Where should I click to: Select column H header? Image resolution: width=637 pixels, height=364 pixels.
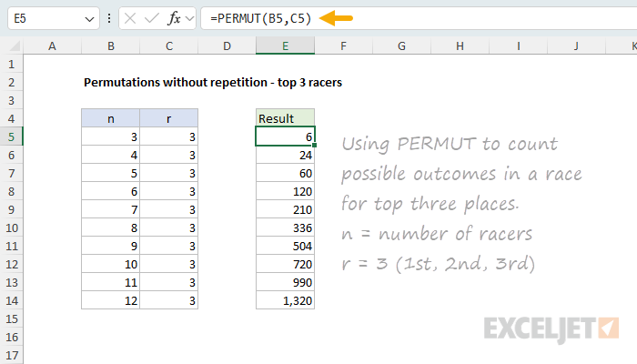click(460, 45)
